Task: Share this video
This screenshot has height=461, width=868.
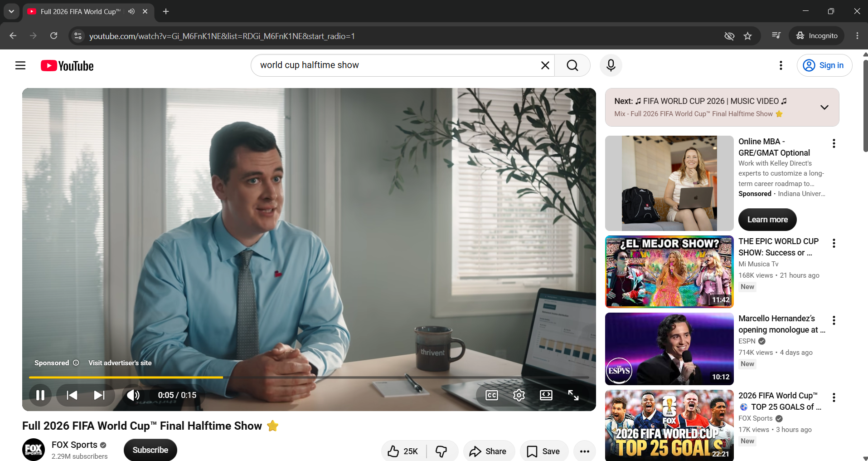Action: point(489,451)
